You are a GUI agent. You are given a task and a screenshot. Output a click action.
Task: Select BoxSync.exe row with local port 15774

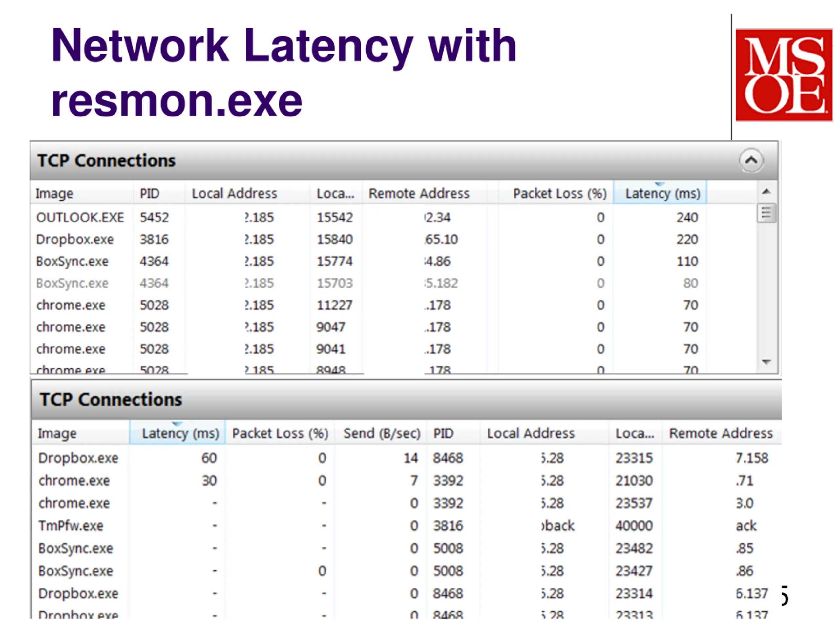tap(393, 261)
